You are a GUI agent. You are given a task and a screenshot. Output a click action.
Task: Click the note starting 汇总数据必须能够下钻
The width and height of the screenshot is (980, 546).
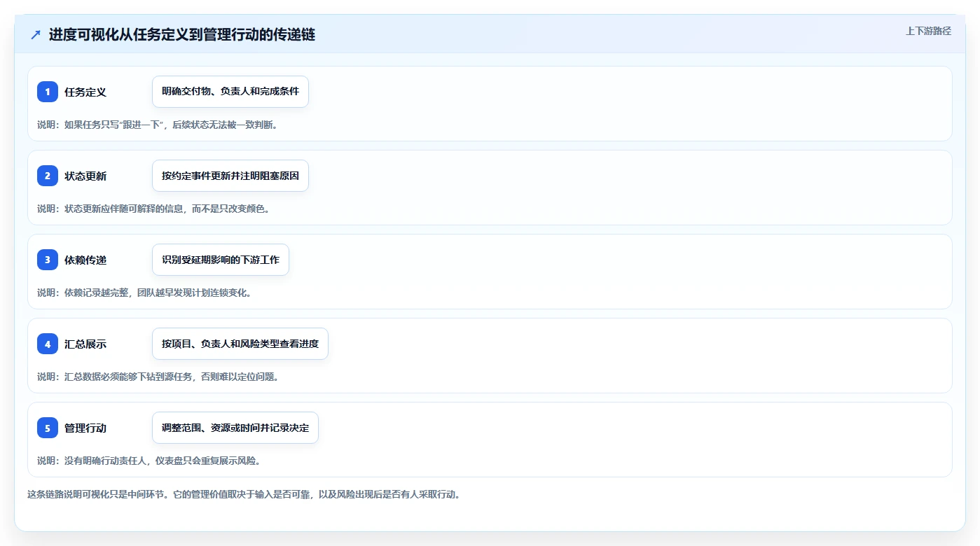click(158, 377)
